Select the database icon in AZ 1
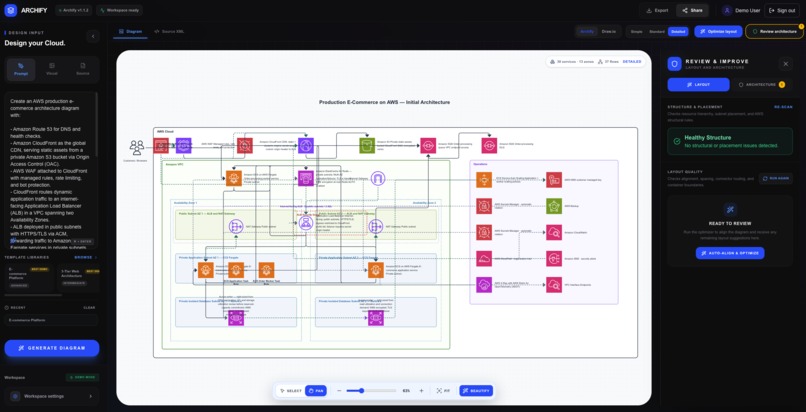This screenshot has height=412, width=806. pos(236,318)
